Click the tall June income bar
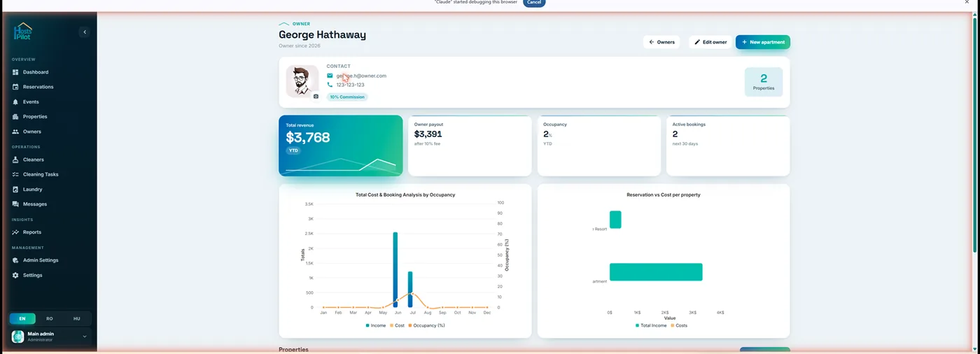980x354 pixels. (x=395, y=269)
